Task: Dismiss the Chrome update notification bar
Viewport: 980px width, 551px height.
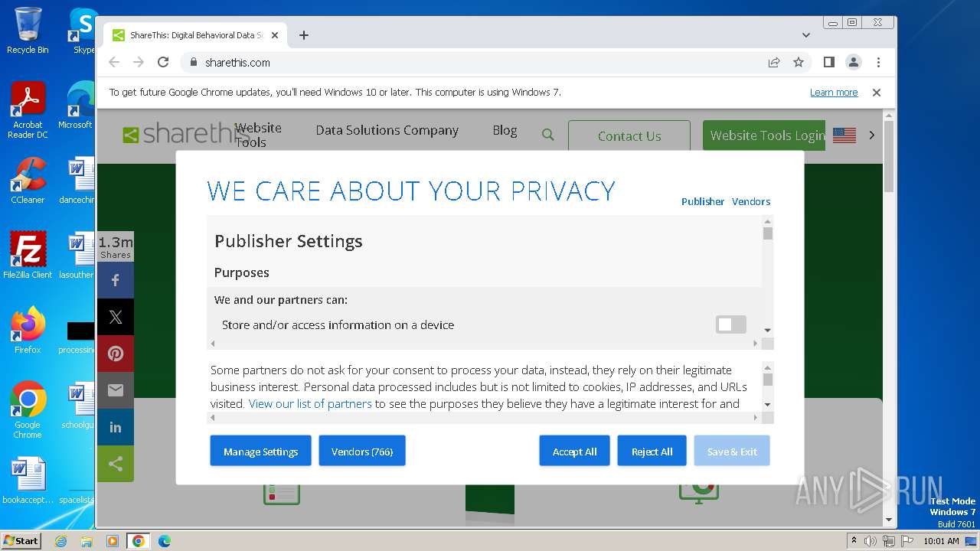Action: click(877, 93)
